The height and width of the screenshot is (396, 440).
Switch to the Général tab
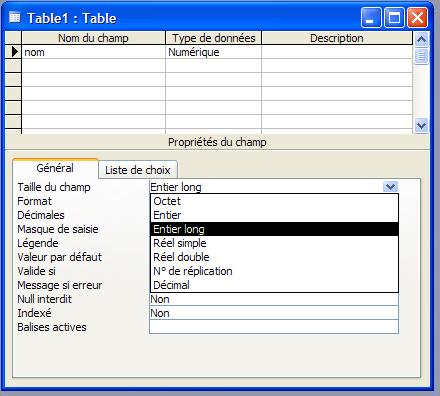(55, 168)
